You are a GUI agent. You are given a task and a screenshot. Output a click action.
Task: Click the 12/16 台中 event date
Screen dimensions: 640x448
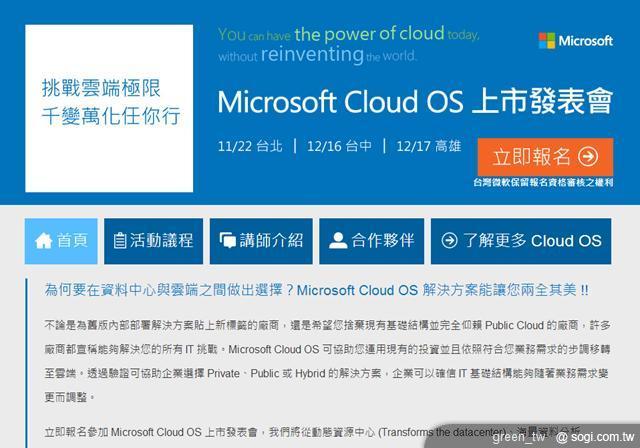click(x=339, y=146)
